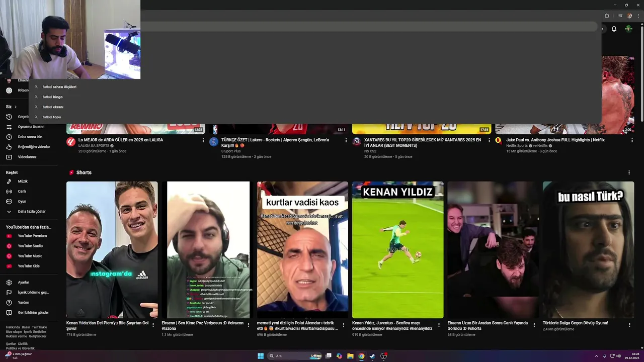The height and width of the screenshot is (362, 644).
Task: Open options menu for Arda Güler video
Action: [x=203, y=140]
